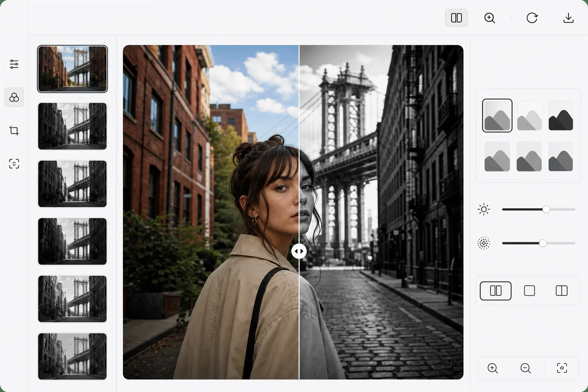Select the light faded filter preset tile
The width and height of the screenshot is (588, 392).
[529, 116]
